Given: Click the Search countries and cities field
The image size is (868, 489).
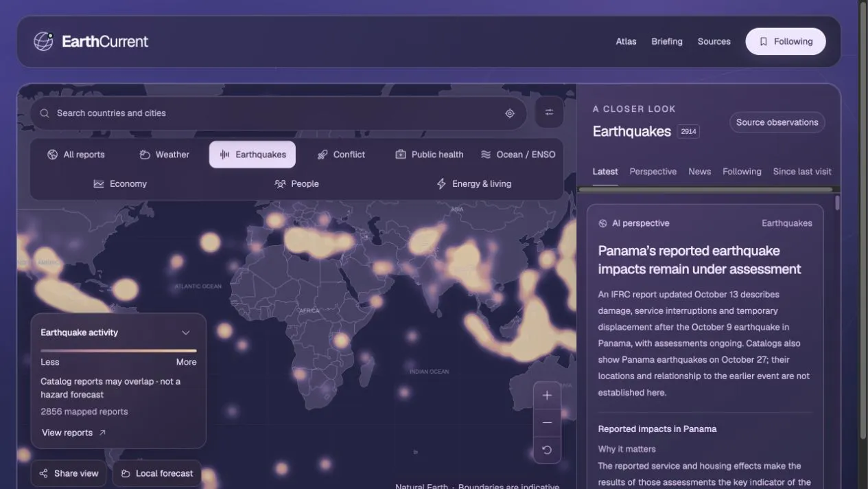Looking at the screenshot, I should click(x=278, y=113).
